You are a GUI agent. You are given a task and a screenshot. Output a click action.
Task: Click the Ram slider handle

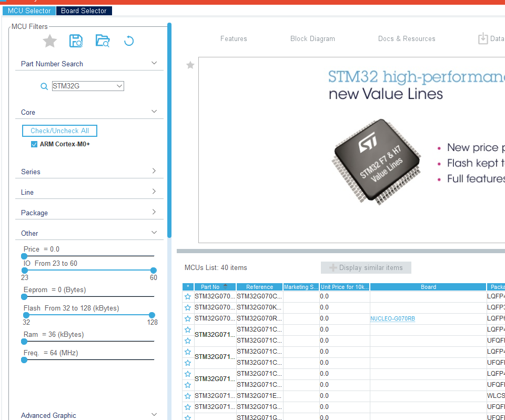[24, 342]
